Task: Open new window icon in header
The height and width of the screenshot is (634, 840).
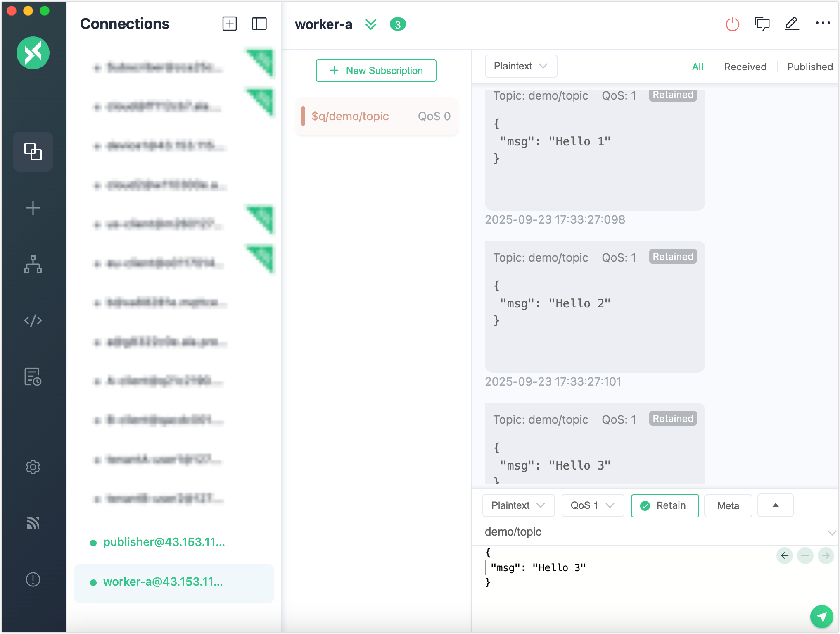Action: (x=762, y=24)
